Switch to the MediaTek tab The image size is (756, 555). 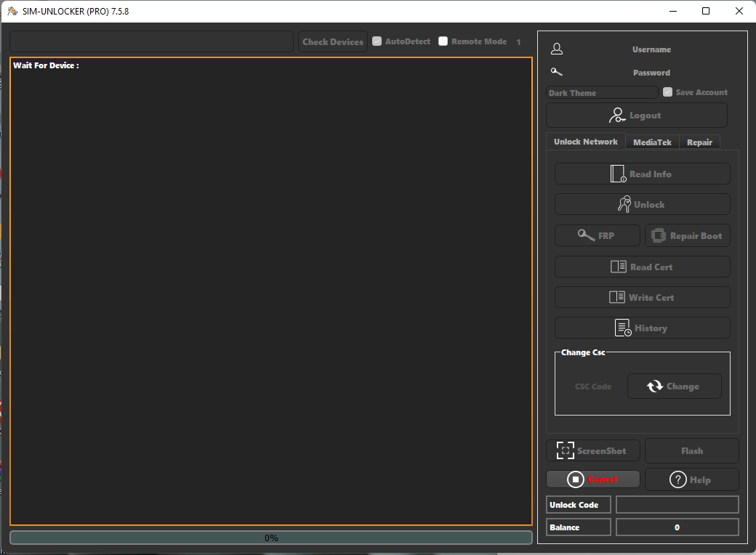pos(652,142)
